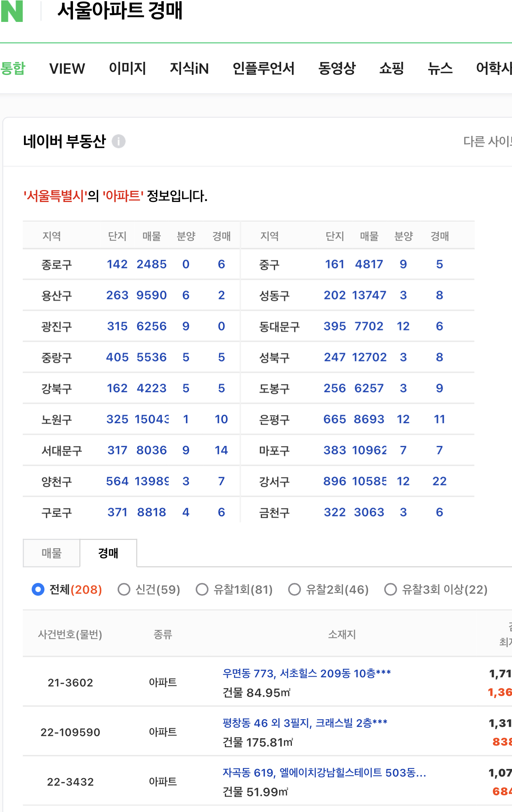Open the Naver real estate info icon
Screen dimensions: 512x812
[x=118, y=141]
